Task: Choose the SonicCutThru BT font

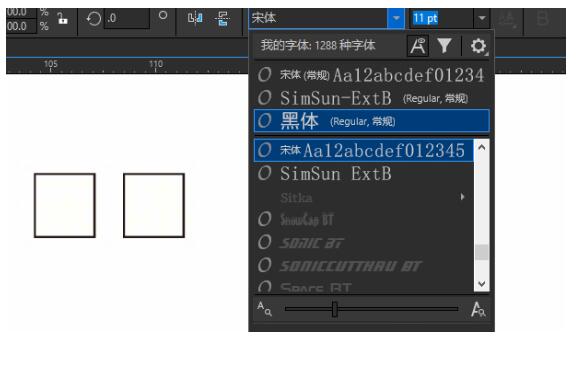Action: click(x=364, y=266)
